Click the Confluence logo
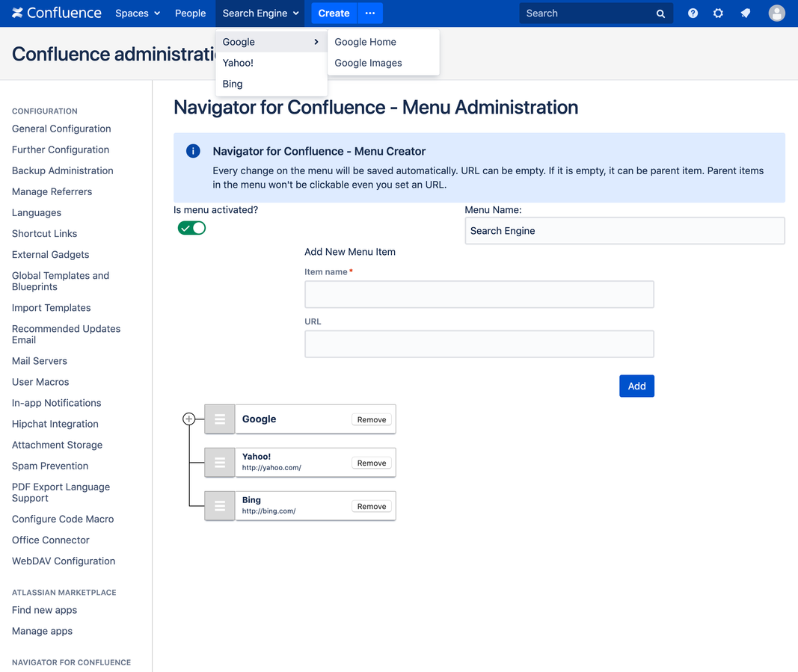Image resolution: width=798 pixels, height=672 pixels. [57, 13]
